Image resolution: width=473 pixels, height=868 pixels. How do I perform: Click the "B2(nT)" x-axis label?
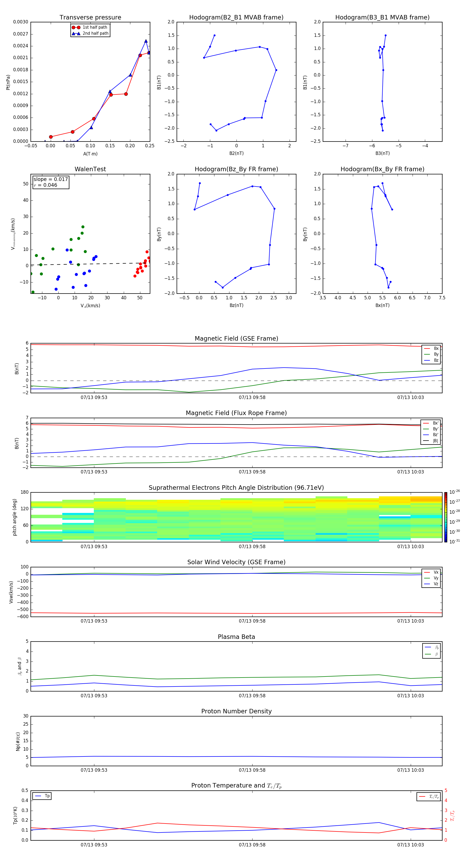coord(236,153)
